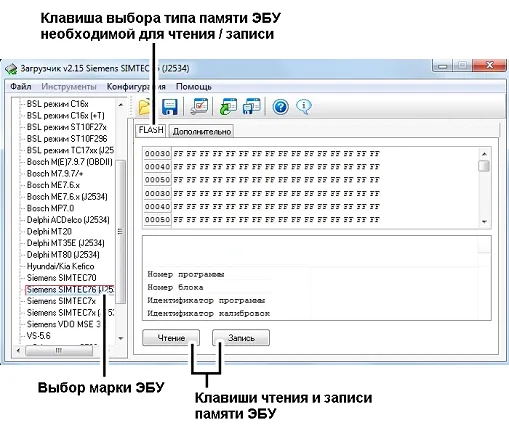This screenshot has width=509, height=428.
Task: Select Delphi ACDelco (J2534) entry
Action: (68, 220)
